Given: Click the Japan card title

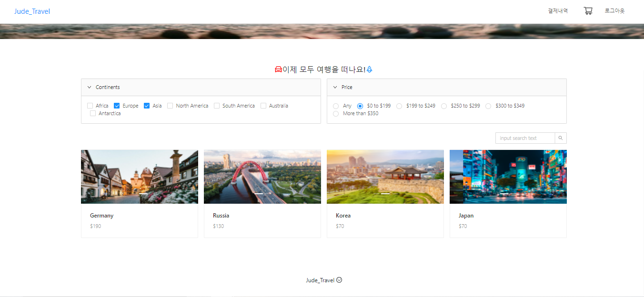Looking at the screenshot, I should click(x=466, y=216).
